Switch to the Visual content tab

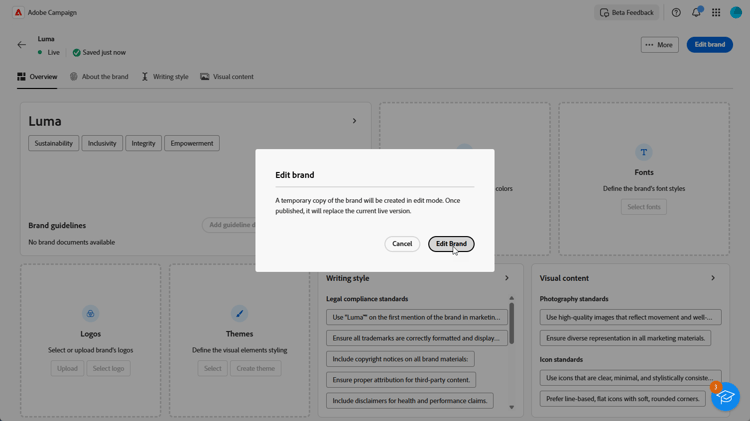click(x=227, y=77)
